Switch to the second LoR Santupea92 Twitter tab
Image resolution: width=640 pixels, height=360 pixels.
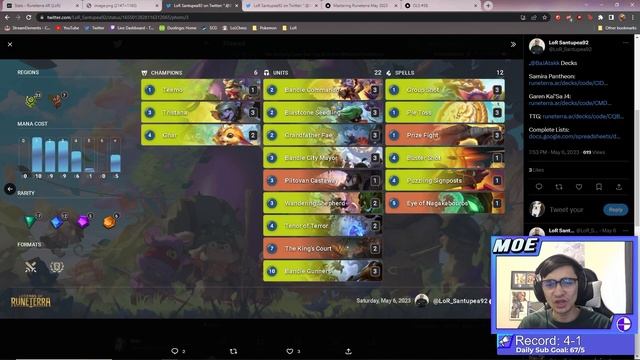click(282, 6)
